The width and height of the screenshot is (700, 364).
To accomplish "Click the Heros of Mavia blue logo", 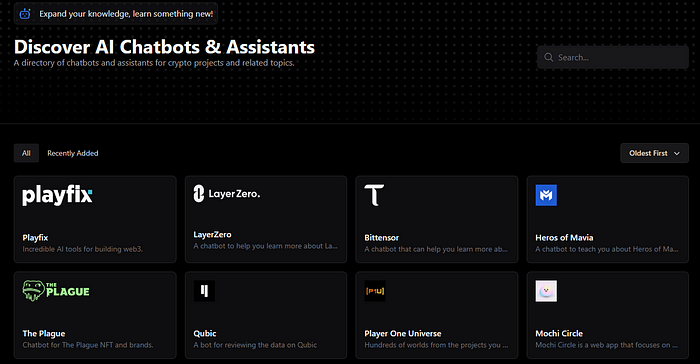I will (x=546, y=195).
